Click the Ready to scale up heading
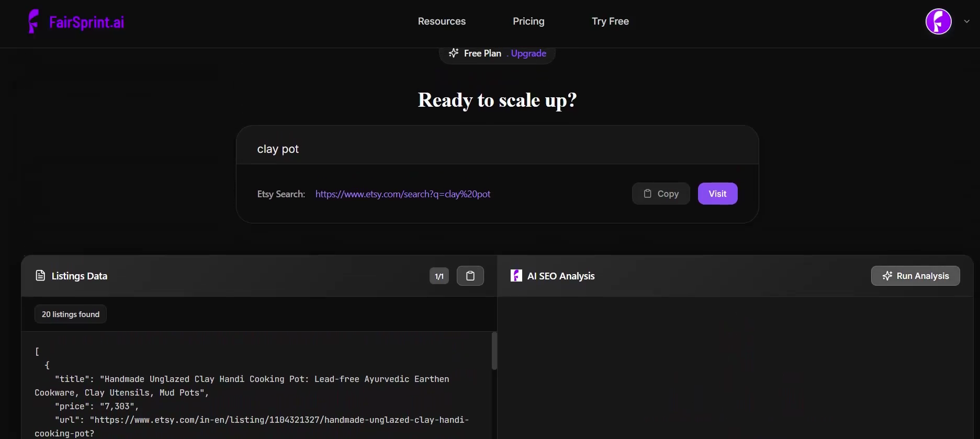The width and height of the screenshot is (980, 439). 497,100
